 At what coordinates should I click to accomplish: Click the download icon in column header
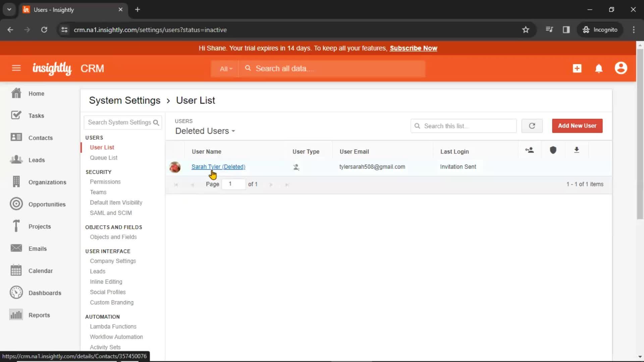[x=576, y=149]
